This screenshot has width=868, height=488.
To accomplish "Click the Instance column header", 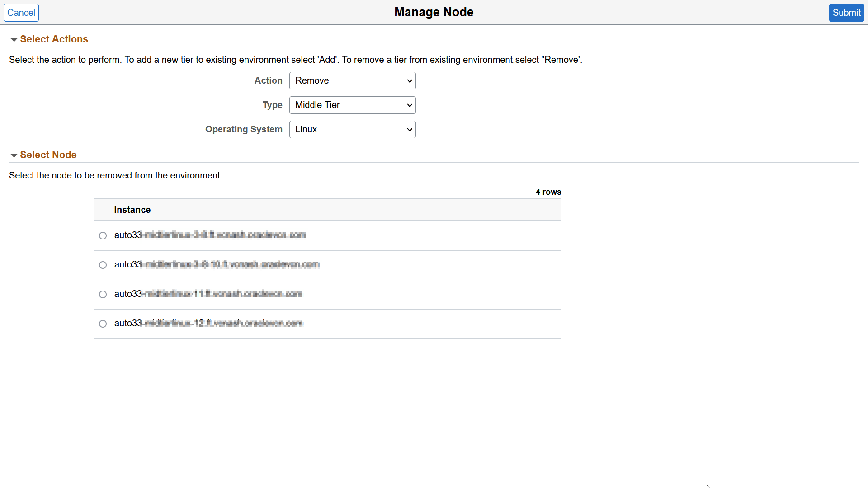I will [132, 209].
